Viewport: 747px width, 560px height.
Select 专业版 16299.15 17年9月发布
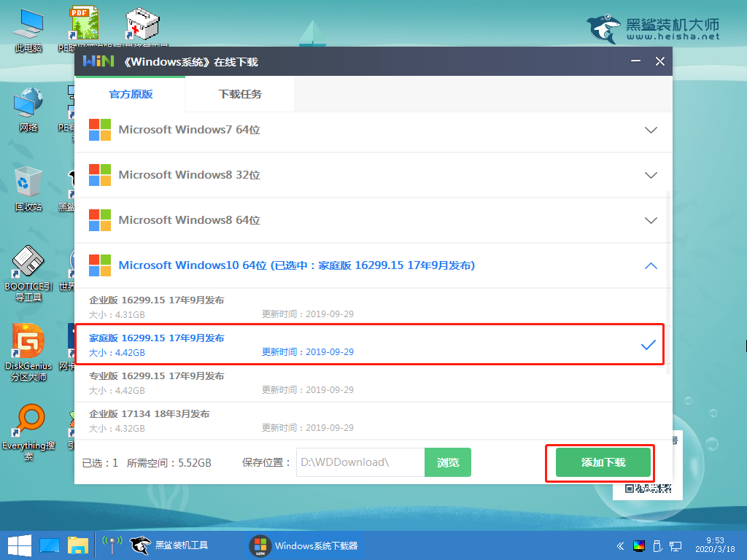[370, 383]
